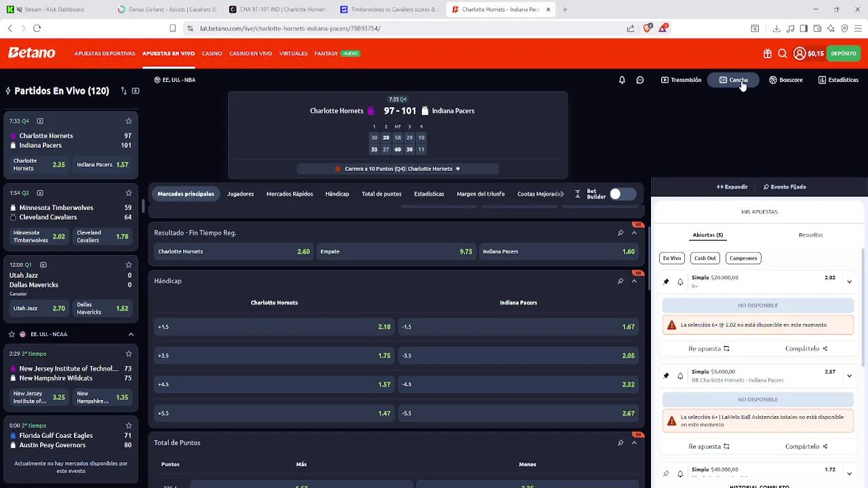Collapse the Total de Puntos section chevron
Screen dimensions: 868x488
tap(634, 443)
